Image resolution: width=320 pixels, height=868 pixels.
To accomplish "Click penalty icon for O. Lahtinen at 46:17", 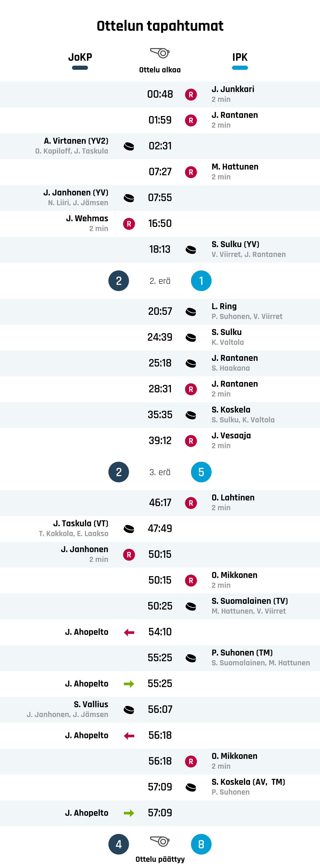I will pyautogui.click(x=191, y=503).
